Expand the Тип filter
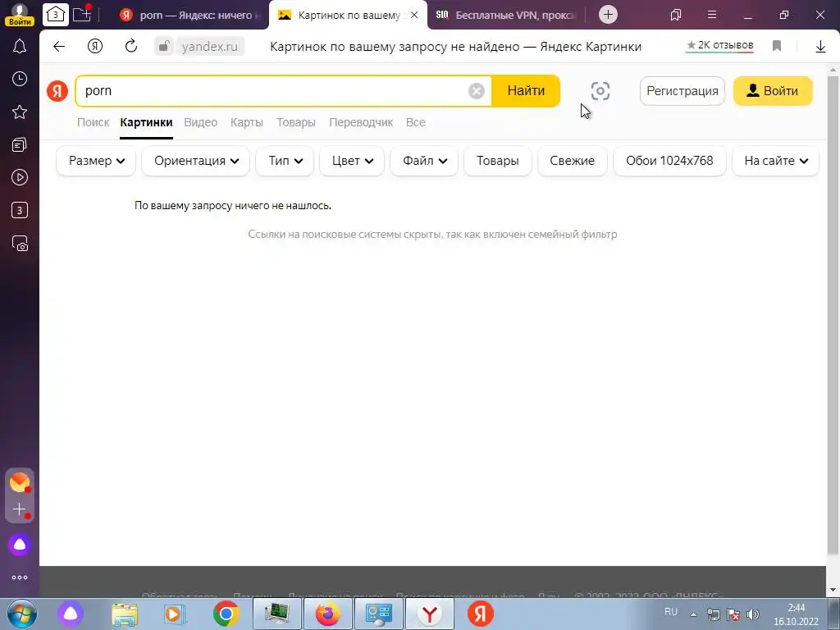Viewport: 840px width, 630px height. 285,161
